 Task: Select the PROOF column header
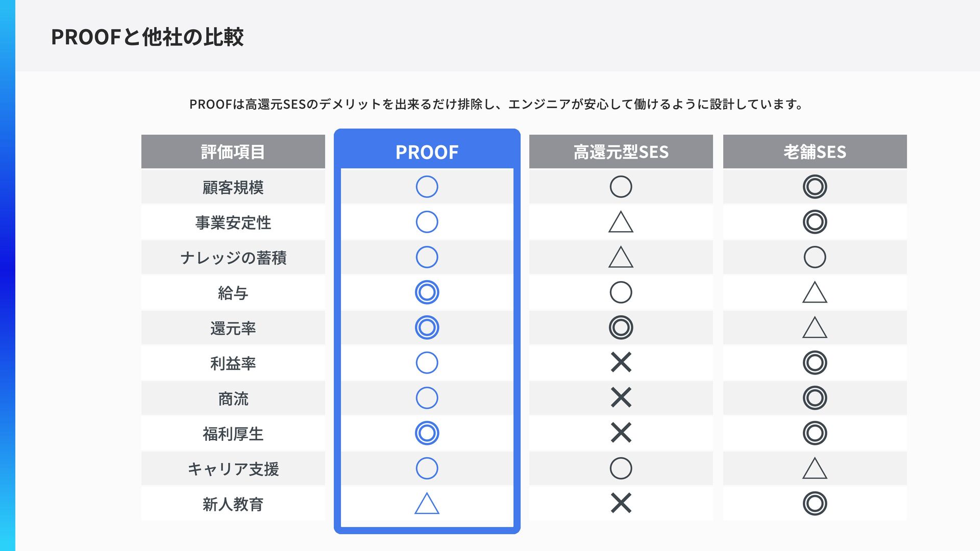pos(427,152)
